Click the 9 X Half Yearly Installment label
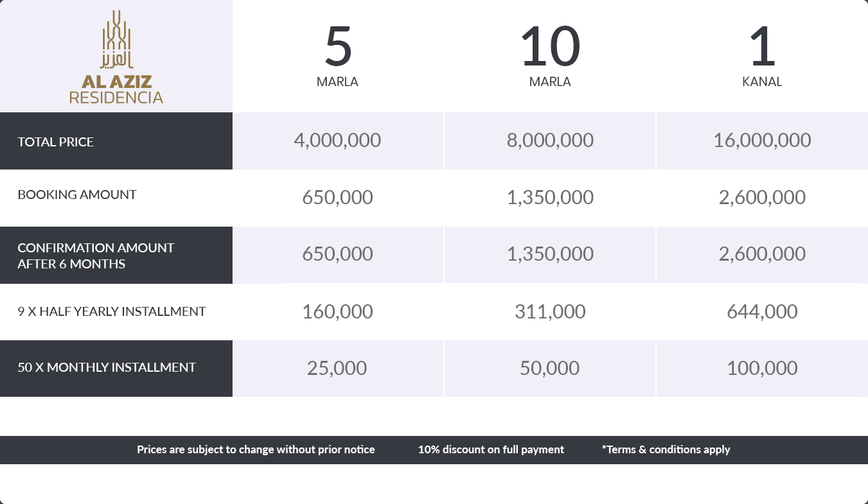 (112, 311)
